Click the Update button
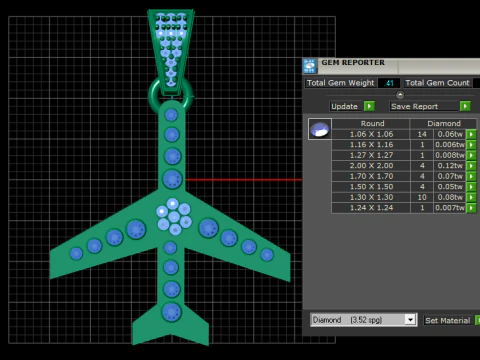 345,106
